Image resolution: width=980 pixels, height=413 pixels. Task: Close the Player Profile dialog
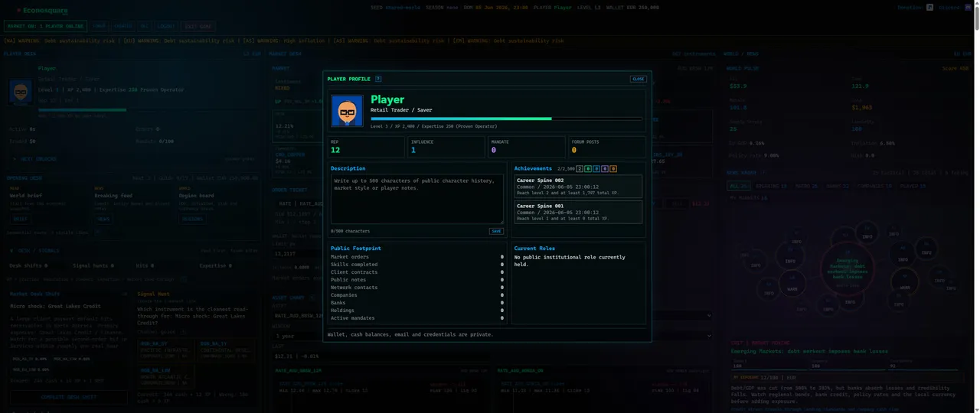638,79
